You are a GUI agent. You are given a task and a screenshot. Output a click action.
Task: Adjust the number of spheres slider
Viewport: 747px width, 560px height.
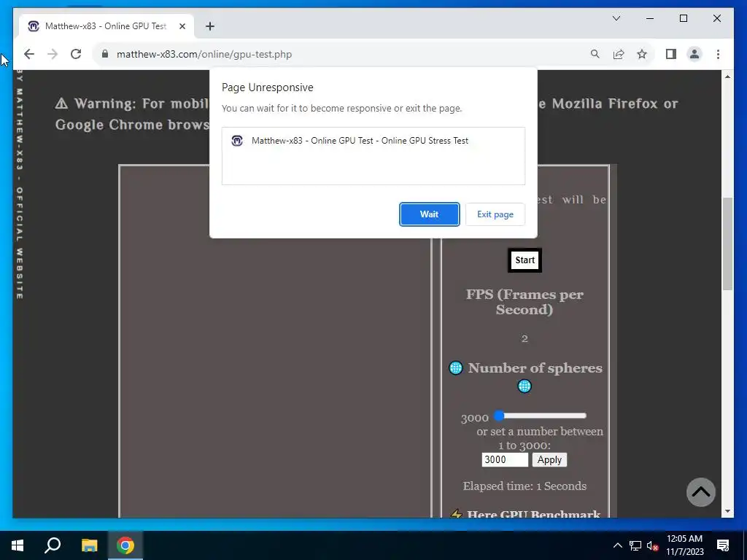pyautogui.click(x=542, y=416)
